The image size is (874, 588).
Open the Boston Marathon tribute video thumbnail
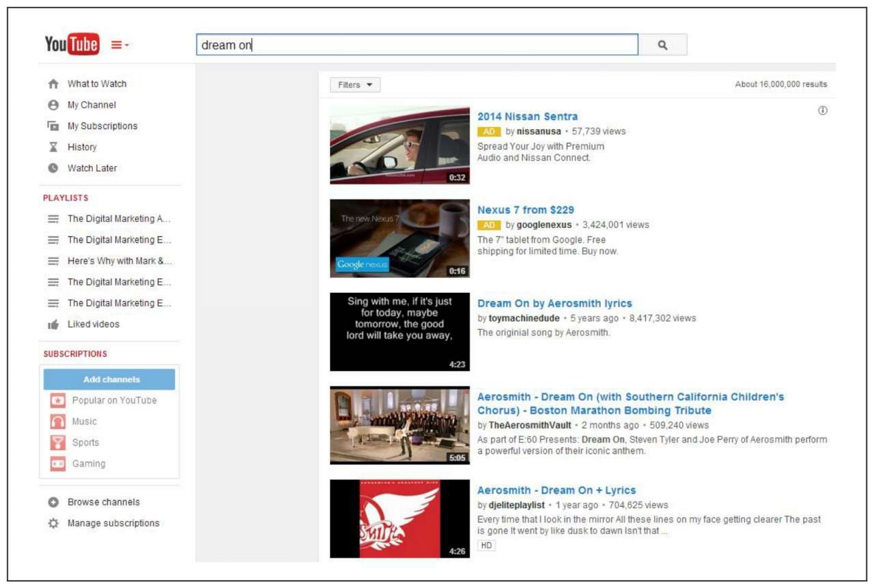point(400,425)
